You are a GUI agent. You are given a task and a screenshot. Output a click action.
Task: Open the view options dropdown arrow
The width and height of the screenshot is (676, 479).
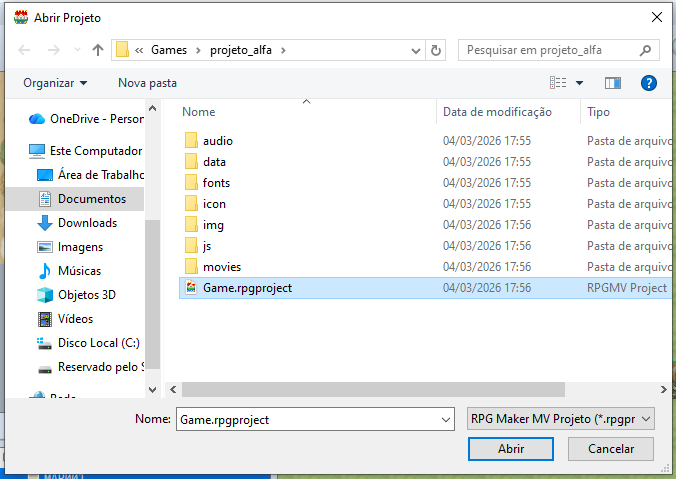pyautogui.click(x=579, y=83)
